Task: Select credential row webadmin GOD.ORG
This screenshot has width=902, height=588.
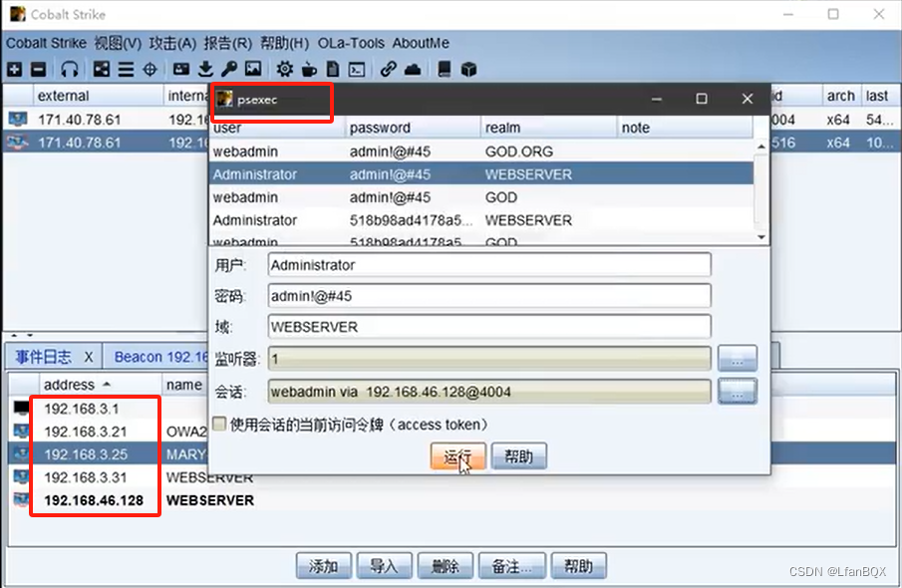Action: pos(481,151)
